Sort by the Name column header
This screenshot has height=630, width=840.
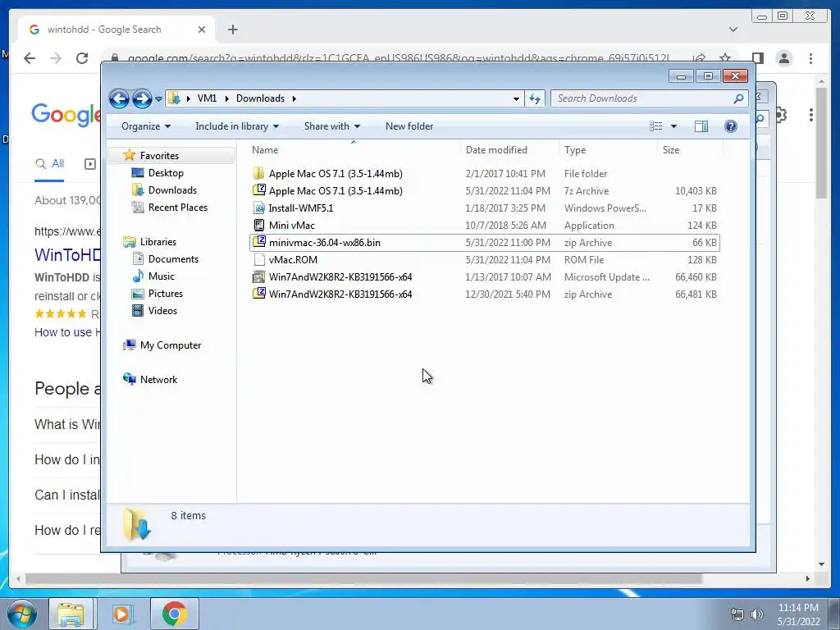click(x=354, y=150)
